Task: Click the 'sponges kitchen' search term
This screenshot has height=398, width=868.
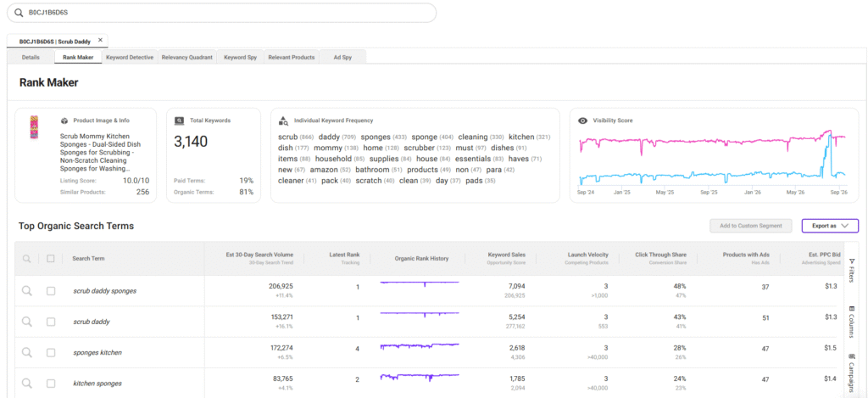Action: tap(97, 352)
